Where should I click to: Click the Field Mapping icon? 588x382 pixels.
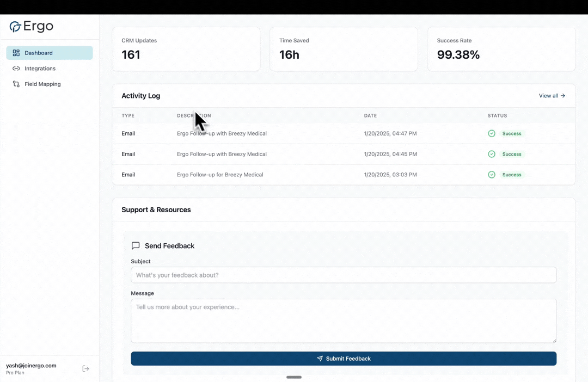point(16,84)
